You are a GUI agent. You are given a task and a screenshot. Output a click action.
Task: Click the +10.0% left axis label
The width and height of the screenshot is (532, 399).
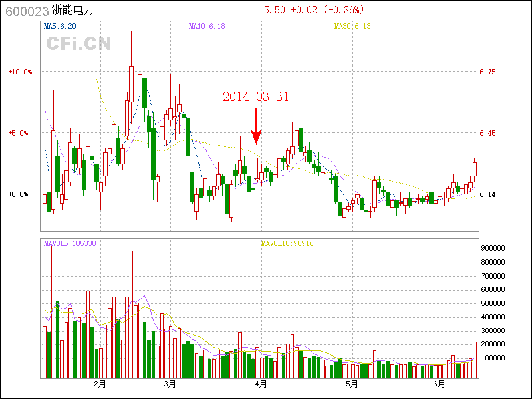[20, 72]
